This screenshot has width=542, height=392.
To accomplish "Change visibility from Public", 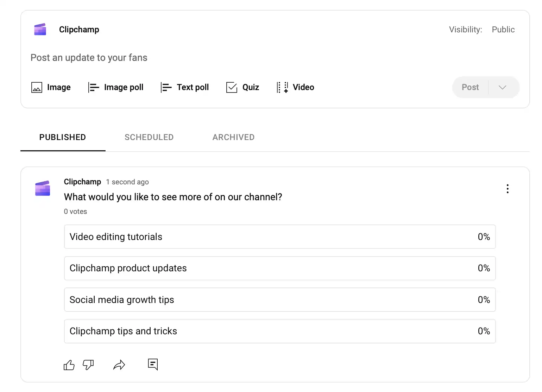I will coord(503,30).
